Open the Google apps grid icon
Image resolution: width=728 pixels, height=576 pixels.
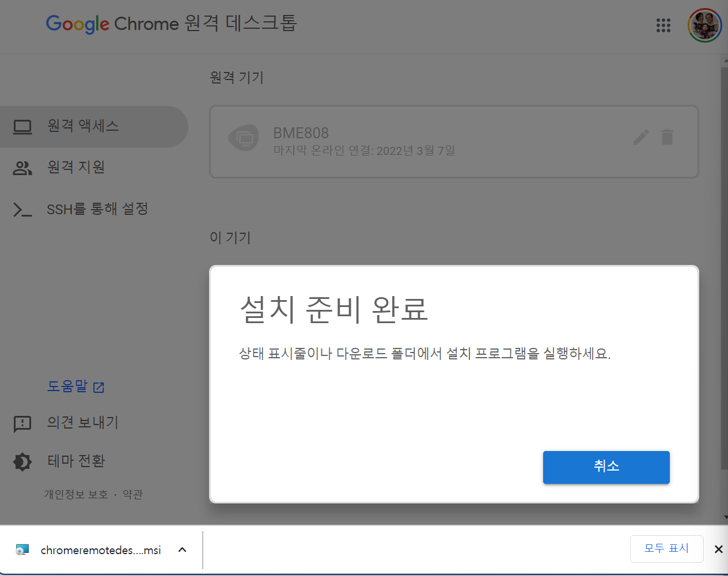click(x=663, y=25)
